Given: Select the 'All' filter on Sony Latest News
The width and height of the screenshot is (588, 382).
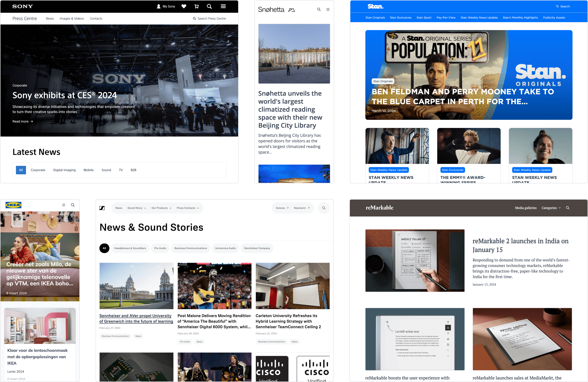Looking at the screenshot, I should [x=21, y=170].
